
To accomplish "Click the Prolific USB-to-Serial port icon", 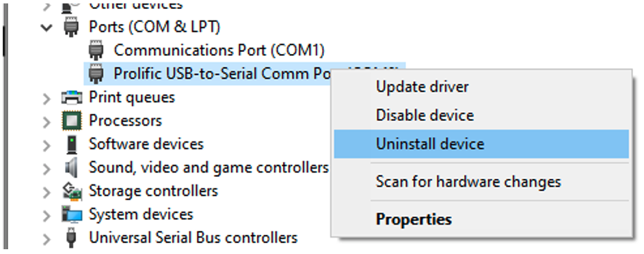I will click(x=96, y=74).
